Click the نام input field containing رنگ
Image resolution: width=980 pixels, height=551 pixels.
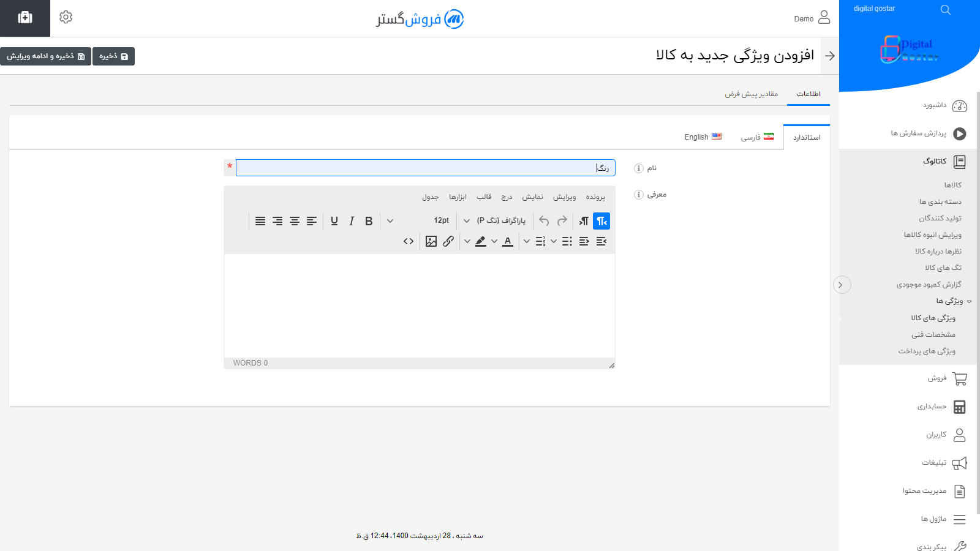[x=425, y=167]
